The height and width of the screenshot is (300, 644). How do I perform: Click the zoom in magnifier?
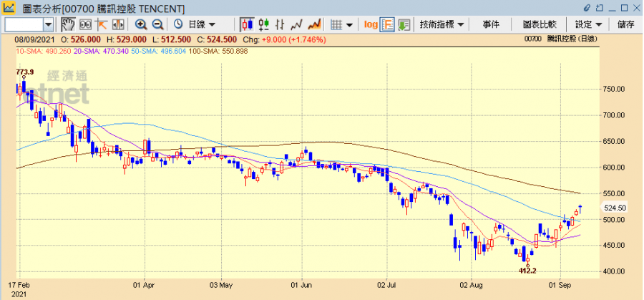(140, 24)
